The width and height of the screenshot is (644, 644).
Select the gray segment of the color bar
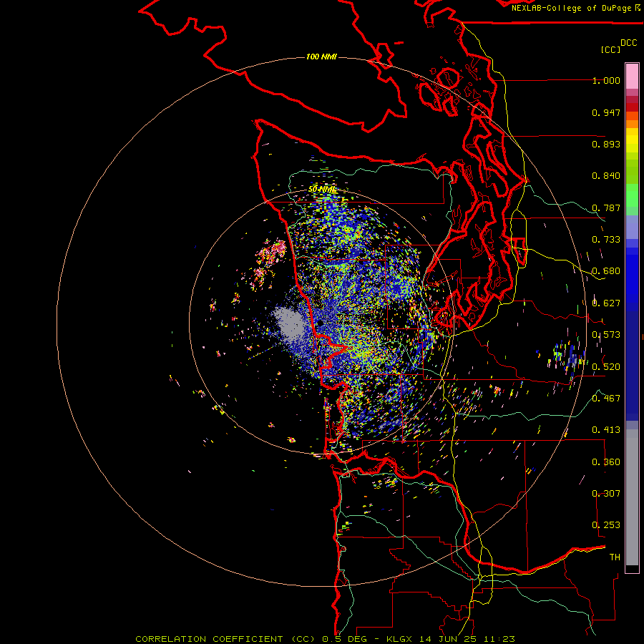click(632, 497)
